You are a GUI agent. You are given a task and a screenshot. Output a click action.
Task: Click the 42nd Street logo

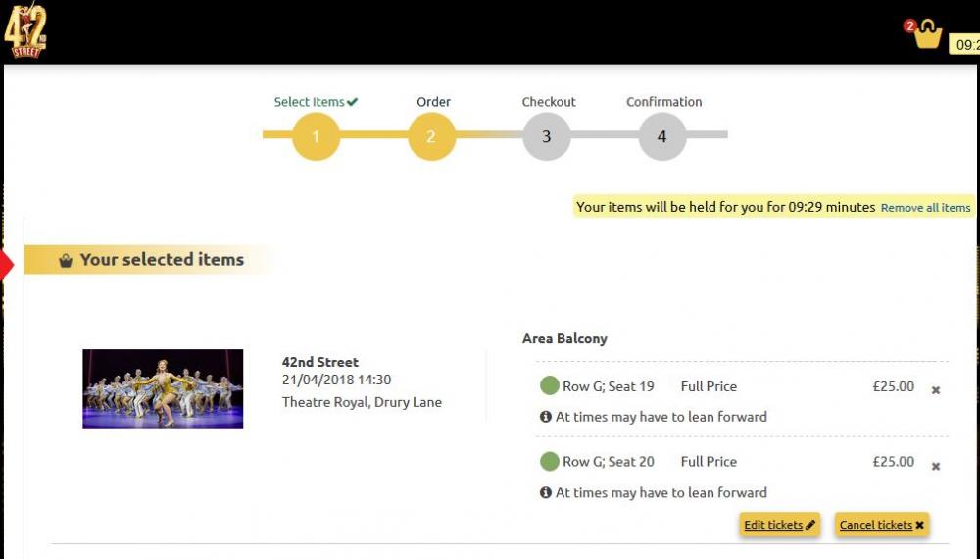coord(25,30)
